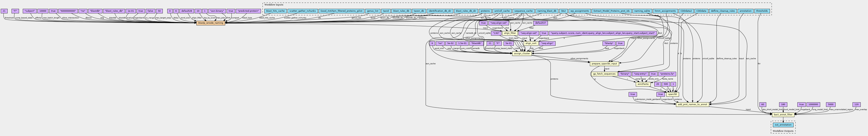868x136 pixels.
Task: Click the wp_assignments input node
Action: (x=580, y=11)
